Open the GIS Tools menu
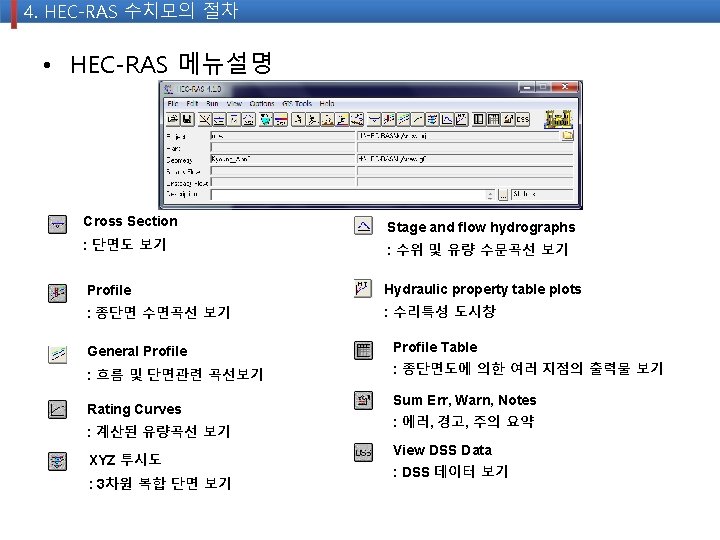This screenshot has width=720, height=540. pos(297,104)
